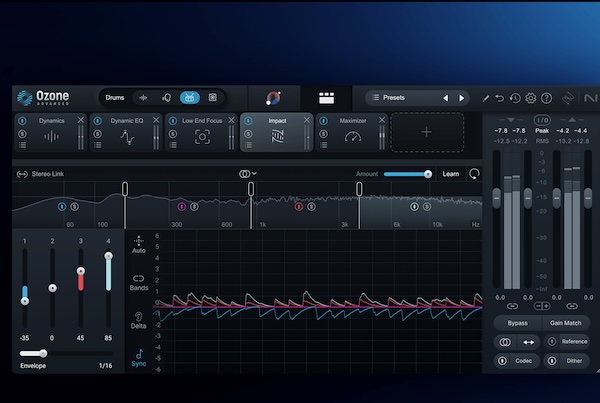Adjust the Amount slider

coord(408,174)
